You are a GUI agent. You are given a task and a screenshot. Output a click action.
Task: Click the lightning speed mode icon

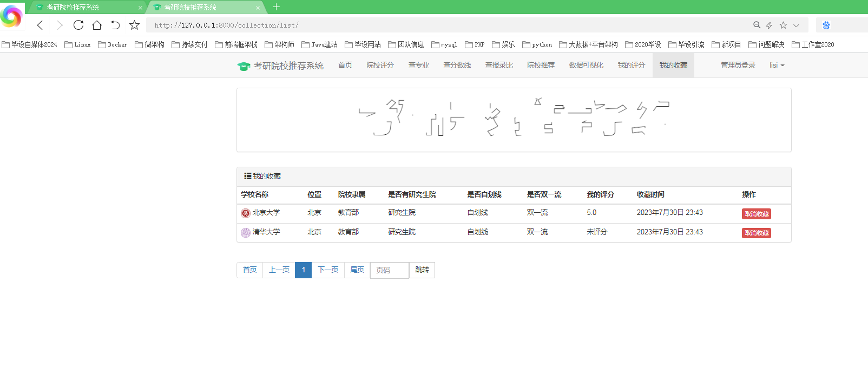(x=769, y=25)
